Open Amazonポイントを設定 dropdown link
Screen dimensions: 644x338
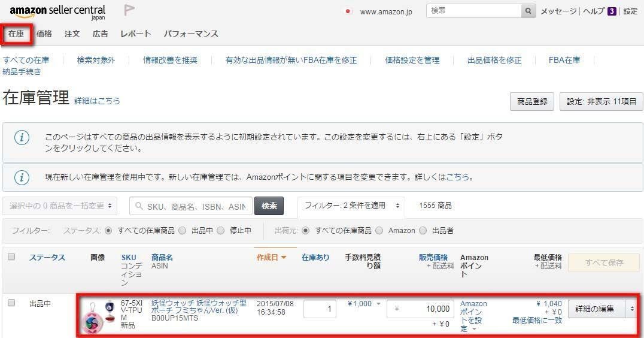(473, 316)
